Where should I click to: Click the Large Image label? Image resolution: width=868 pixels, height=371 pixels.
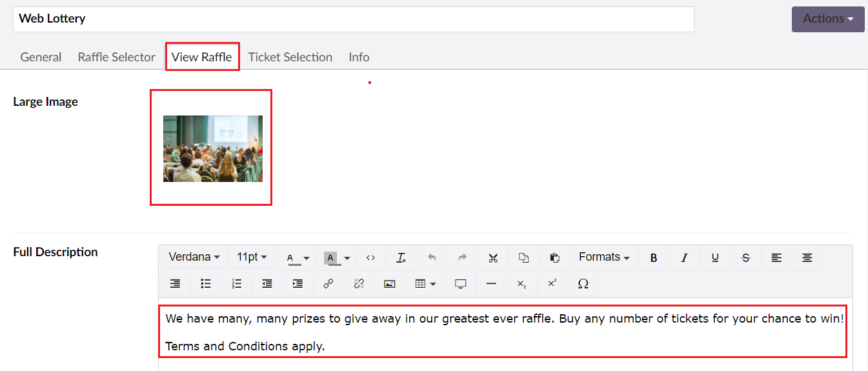(45, 102)
